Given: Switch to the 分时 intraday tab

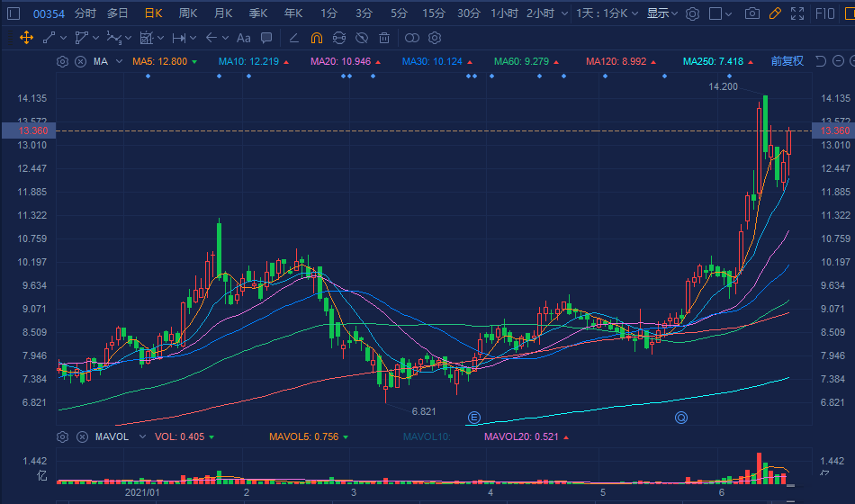Looking at the screenshot, I should 85,13.
